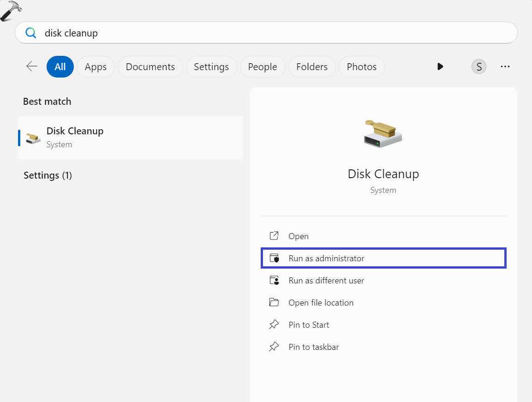This screenshot has height=402, width=532.
Task: Click the Open file location folder icon
Action: click(x=274, y=303)
